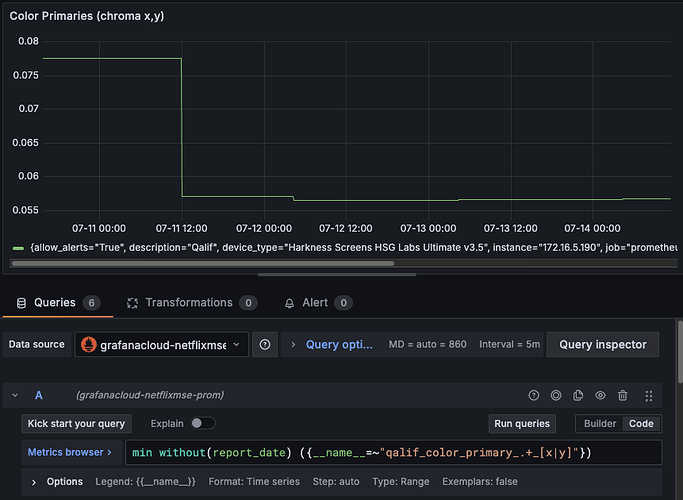Open the Metrics browser
The image size is (683, 500).
[x=70, y=452]
